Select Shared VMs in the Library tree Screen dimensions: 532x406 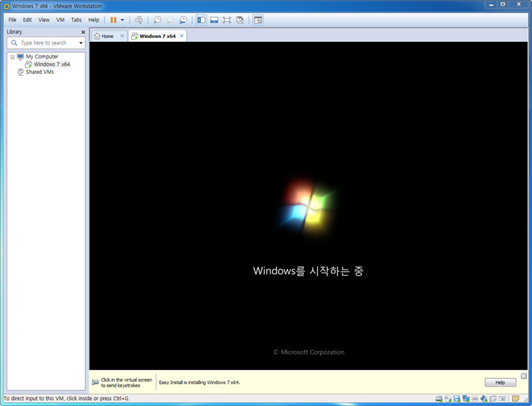40,72
